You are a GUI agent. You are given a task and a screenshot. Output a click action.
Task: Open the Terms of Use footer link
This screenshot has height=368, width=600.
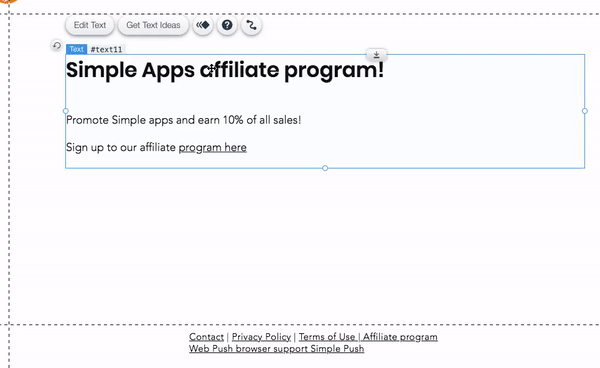pos(327,337)
